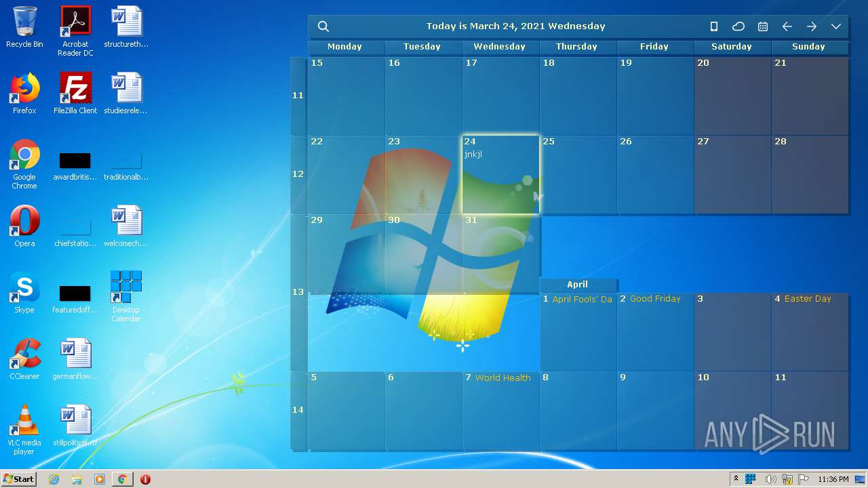
Task: Go to next period with right arrow
Action: 812,26
